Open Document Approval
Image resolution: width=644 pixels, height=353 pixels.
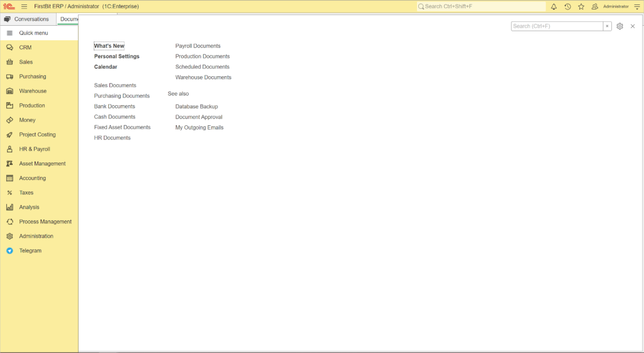coord(199,117)
